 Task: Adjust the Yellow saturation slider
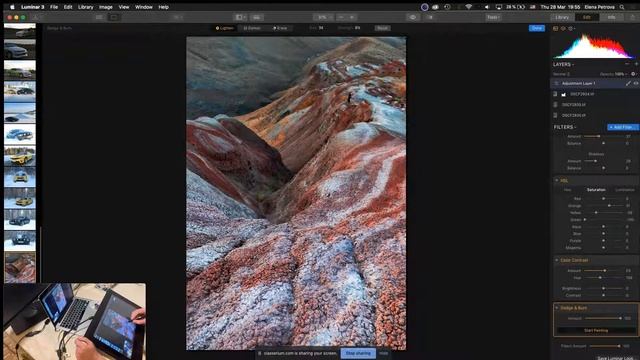click(604, 213)
